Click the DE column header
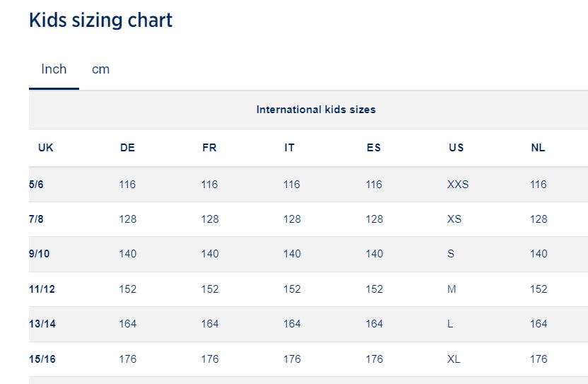The image size is (588, 384). click(x=127, y=148)
